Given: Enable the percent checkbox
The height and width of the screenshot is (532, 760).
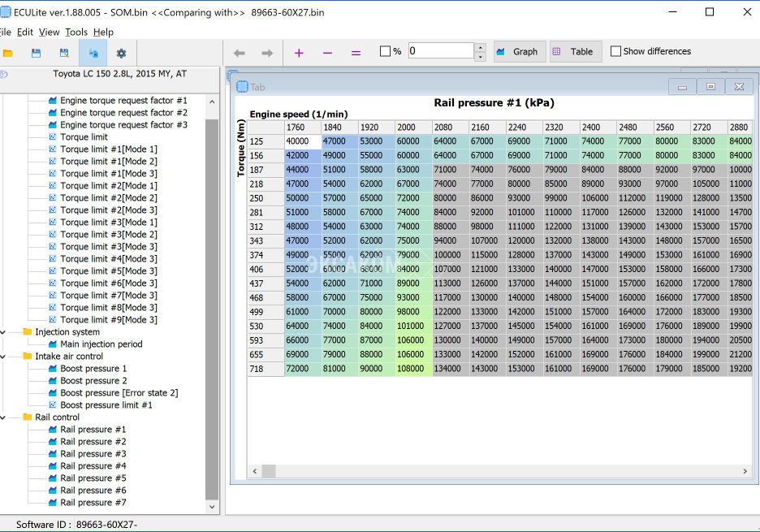Looking at the screenshot, I should [x=386, y=51].
